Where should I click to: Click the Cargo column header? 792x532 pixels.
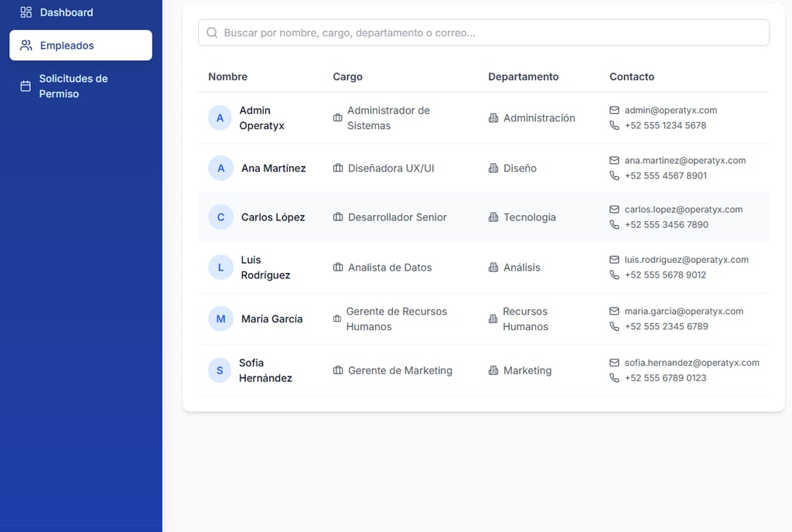pos(347,77)
